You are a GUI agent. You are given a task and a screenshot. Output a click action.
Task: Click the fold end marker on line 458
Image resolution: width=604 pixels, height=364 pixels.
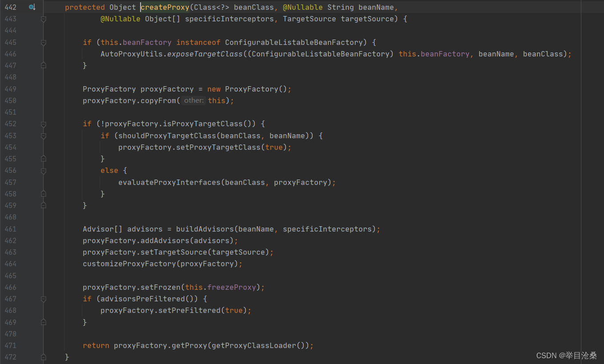(44, 194)
